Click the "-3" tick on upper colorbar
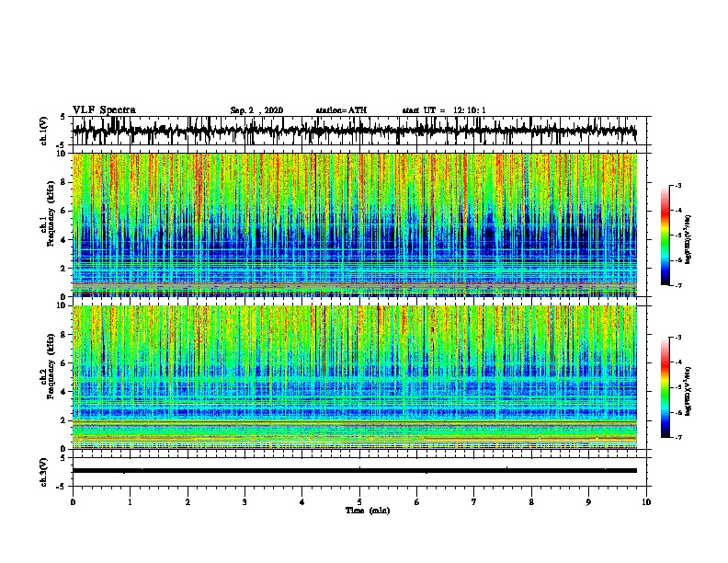Viewport: 728px width, 563px height. tap(677, 186)
